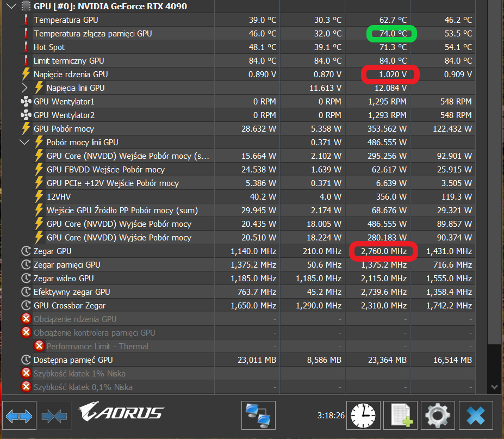This screenshot has height=439, width=504.
Task: Select the Hot Spot row label
Action: [x=49, y=47]
